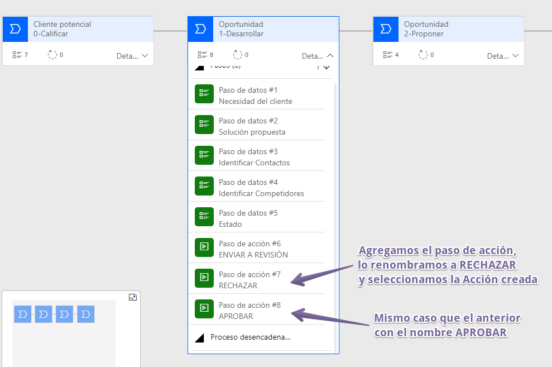Click the steps count icon in Desarrollar stage

coord(202,55)
